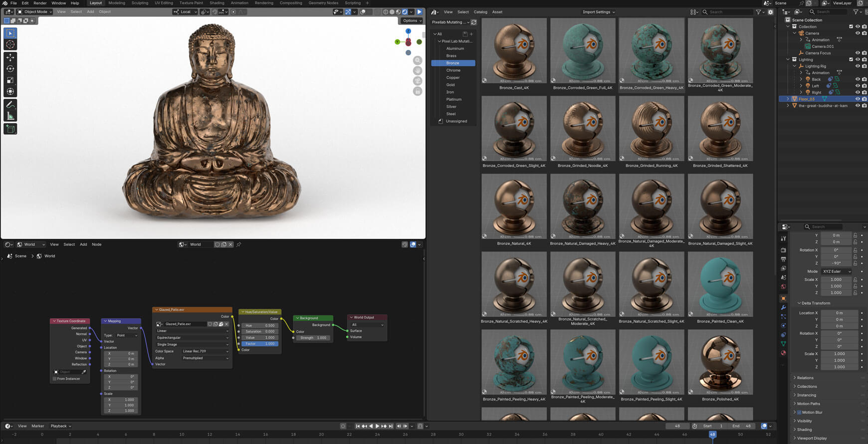868x444 pixels.
Task: Open the Material properties tab icon
Action: (783, 353)
